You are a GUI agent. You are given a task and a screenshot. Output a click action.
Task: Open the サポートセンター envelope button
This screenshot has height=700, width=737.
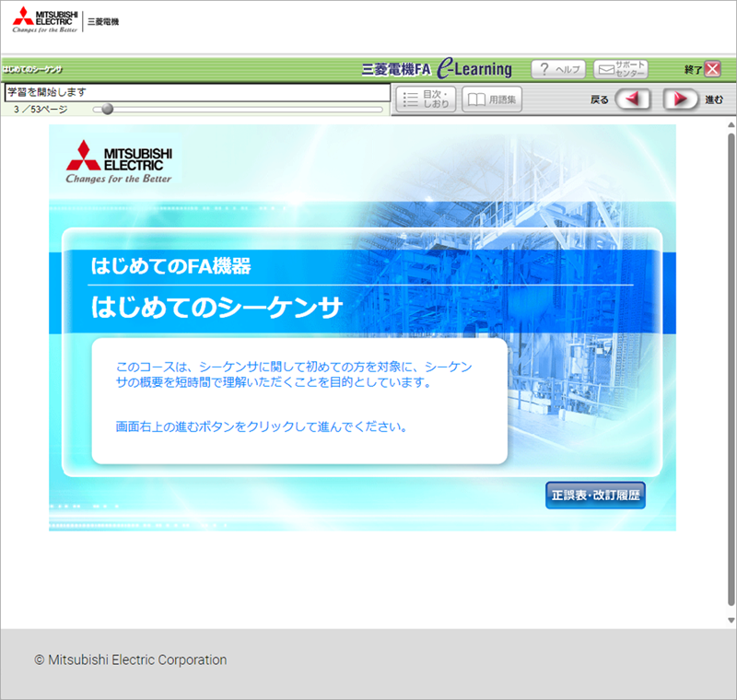tap(620, 69)
